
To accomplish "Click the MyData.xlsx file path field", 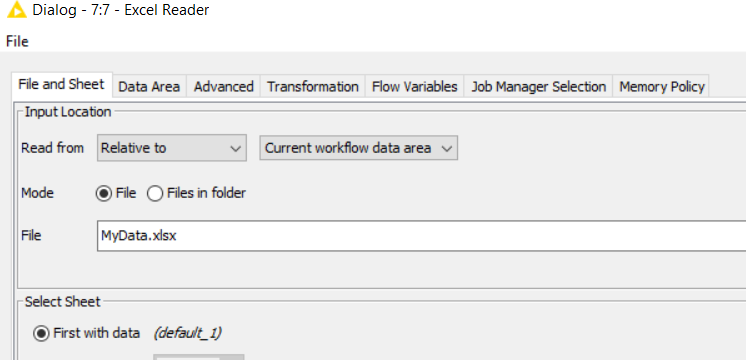I will [x=422, y=235].
